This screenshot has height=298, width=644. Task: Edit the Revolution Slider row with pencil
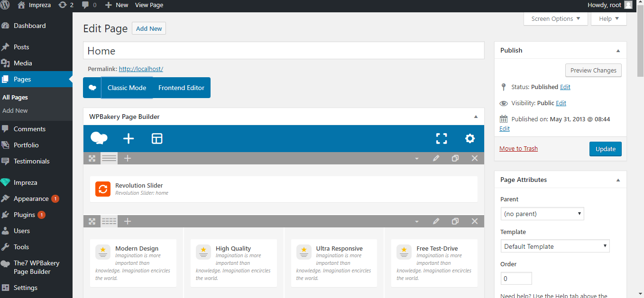[436, 158]
